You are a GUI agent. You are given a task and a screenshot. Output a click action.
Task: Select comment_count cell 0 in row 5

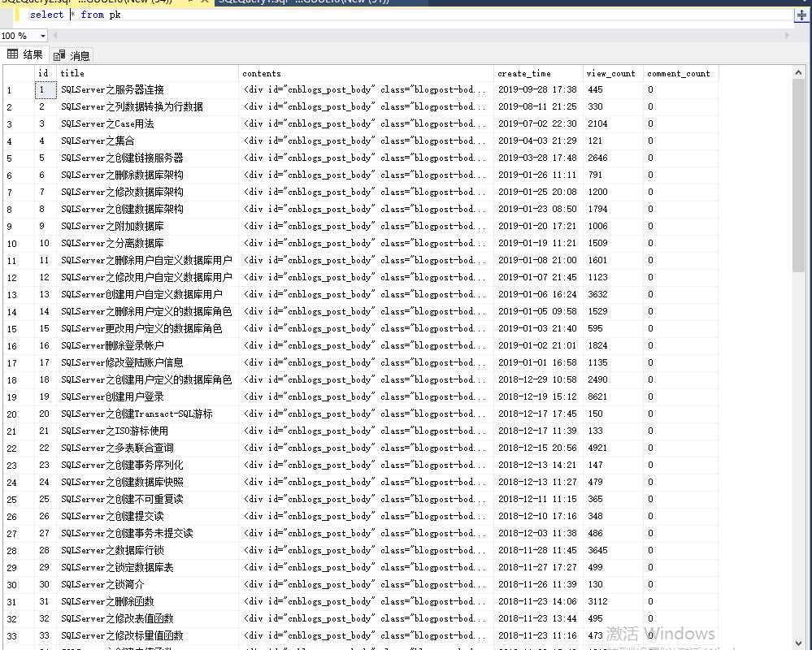pos(681,158)
